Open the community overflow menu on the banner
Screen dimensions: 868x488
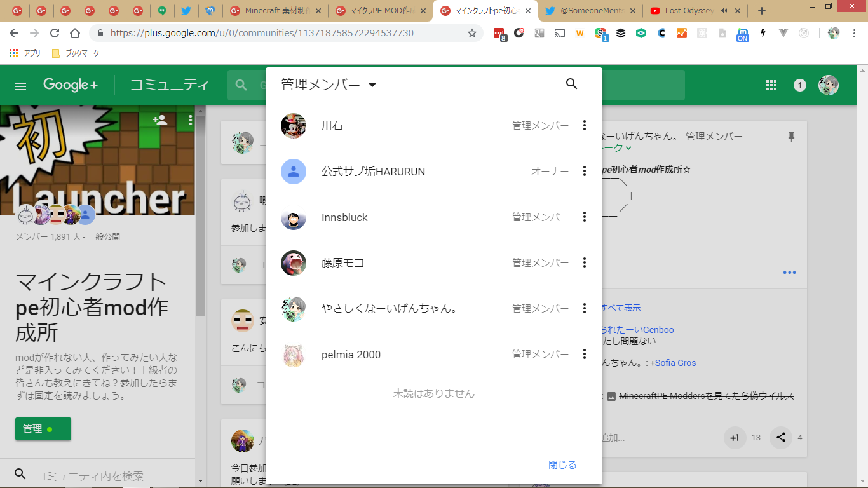point(190,120)
